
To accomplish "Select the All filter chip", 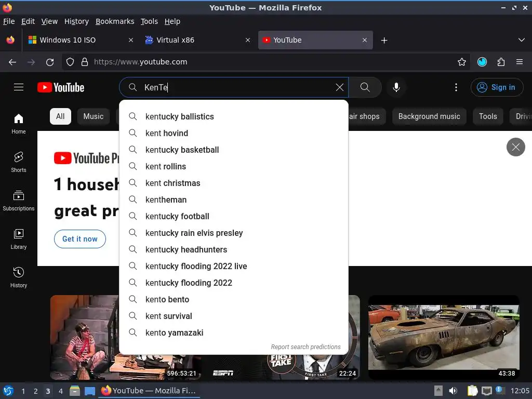I will [x=60, y=116].
